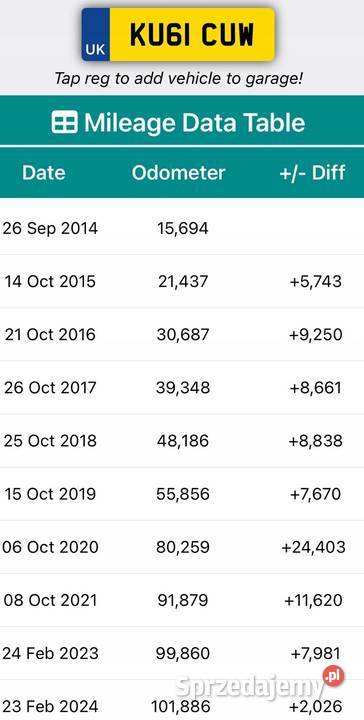Click the 25 Oct 2018 date

tap(50, 441)
